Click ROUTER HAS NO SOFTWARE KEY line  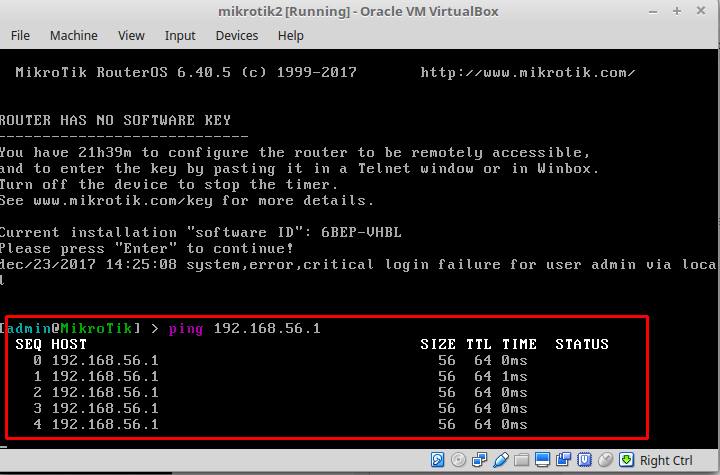pyautogui.click(x=115, y=120)
